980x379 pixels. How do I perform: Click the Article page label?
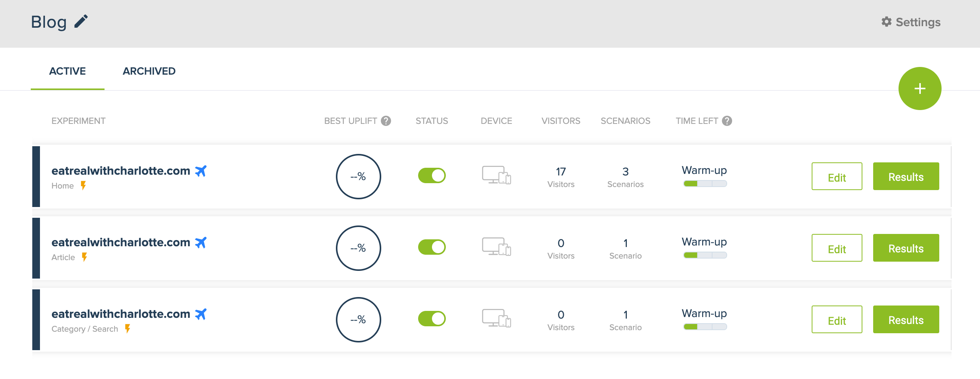[63, 257]
